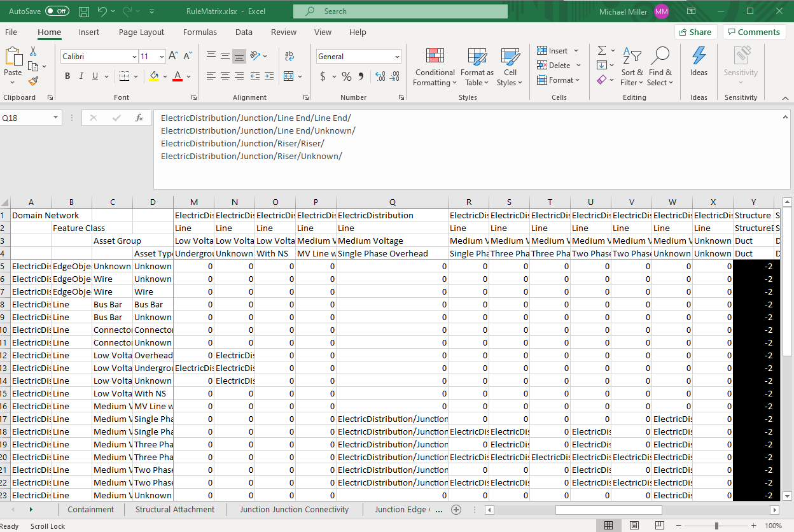
Task: Open the Conditional Formatting gallery
Action: click(x=435, y=66)
